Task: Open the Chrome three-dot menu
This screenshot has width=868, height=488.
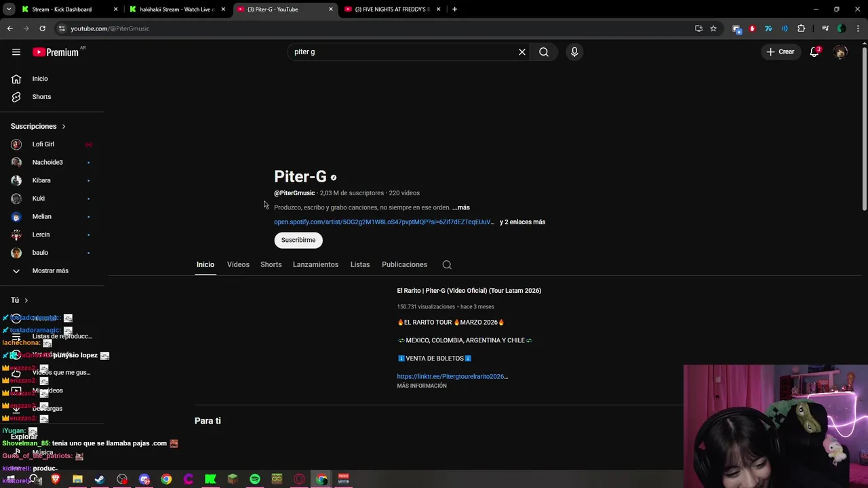Action: point(858,28)
